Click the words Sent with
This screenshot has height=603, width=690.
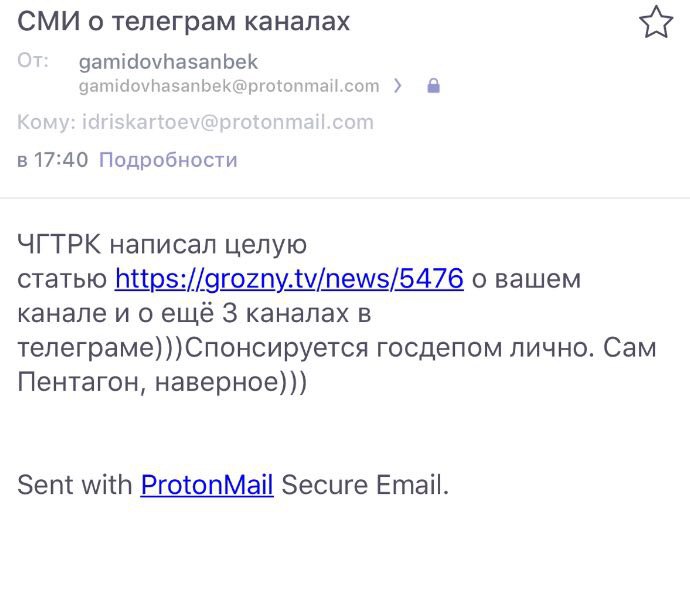(75, 485)
